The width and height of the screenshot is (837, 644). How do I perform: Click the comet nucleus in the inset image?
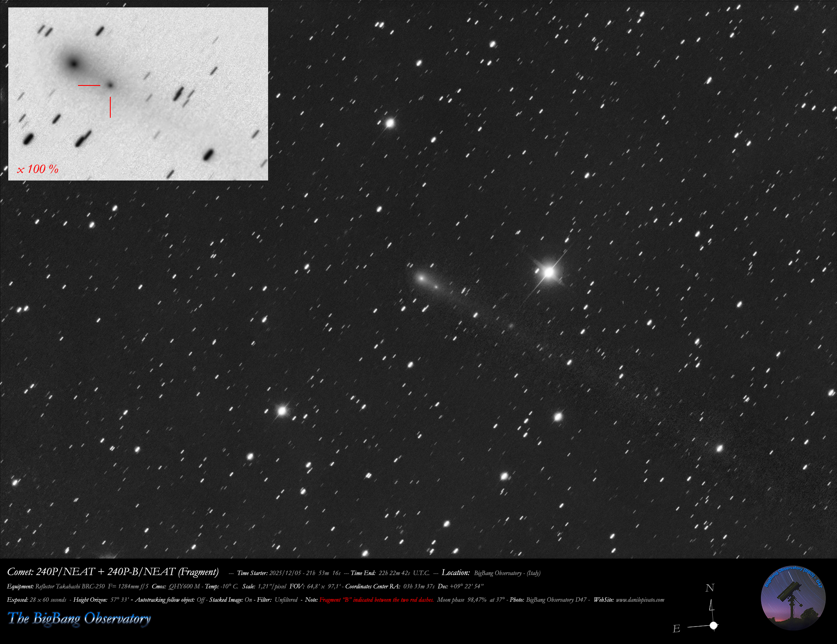(x=73, y=64)
